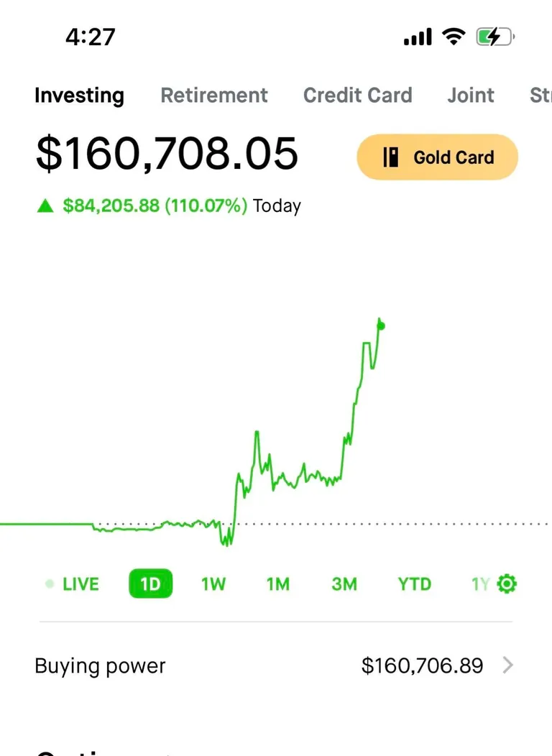
Task: Tap the green gain arrow indicator
Action: [x=45, y=207]
